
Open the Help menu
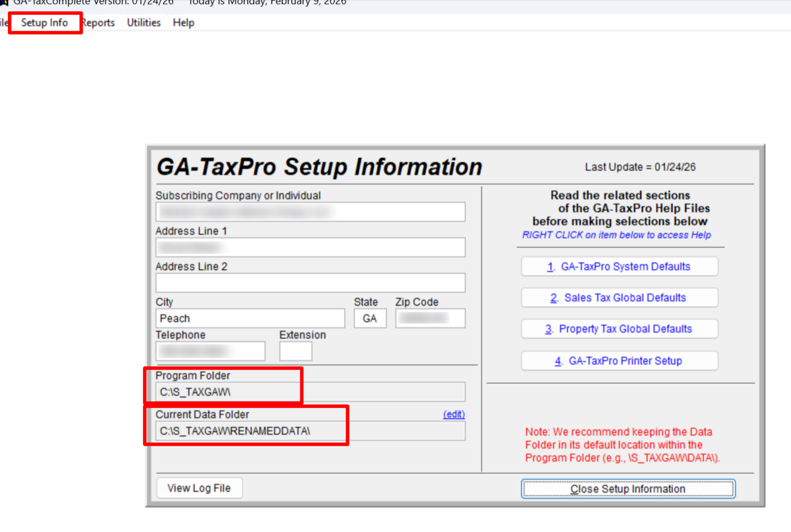coord(183,23)
